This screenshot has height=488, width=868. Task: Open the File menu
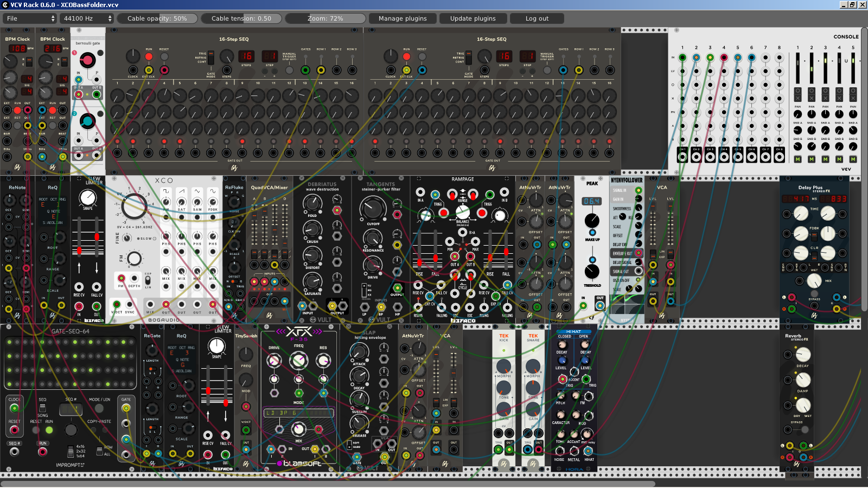30,18
